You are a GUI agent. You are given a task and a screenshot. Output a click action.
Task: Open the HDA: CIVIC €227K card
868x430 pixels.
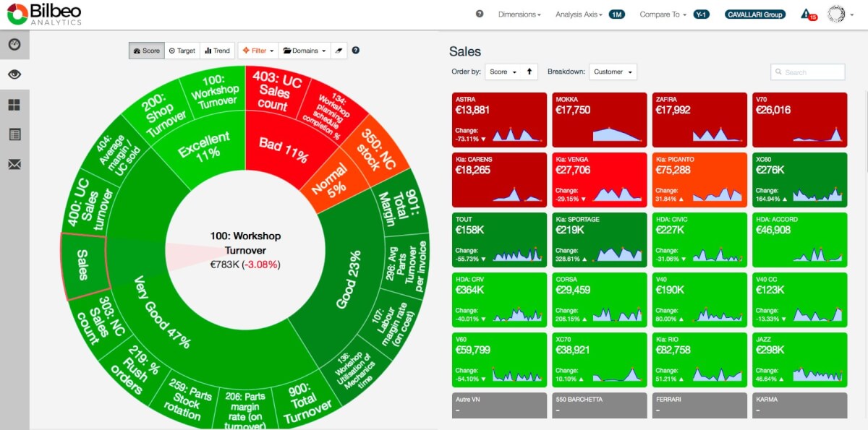click(699, 240)
